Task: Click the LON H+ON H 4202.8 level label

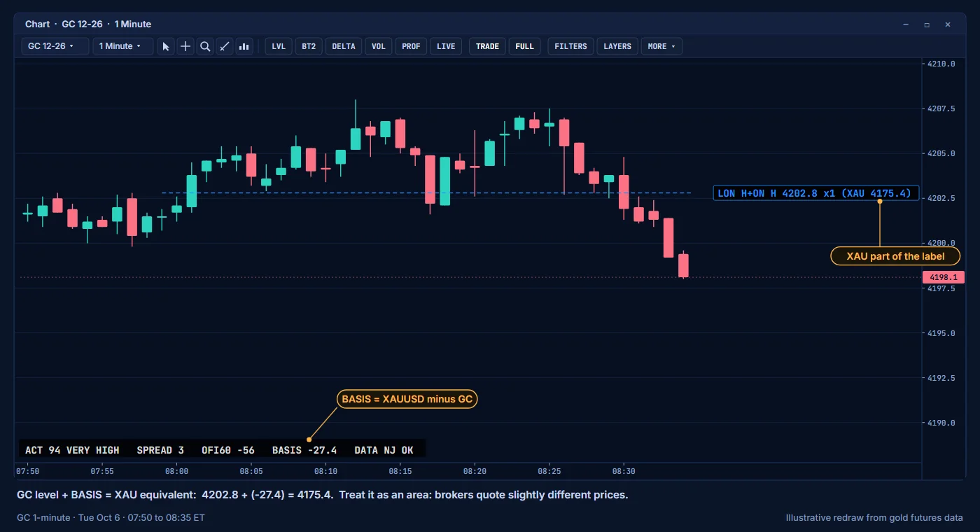Action: (x=816, y=193)
